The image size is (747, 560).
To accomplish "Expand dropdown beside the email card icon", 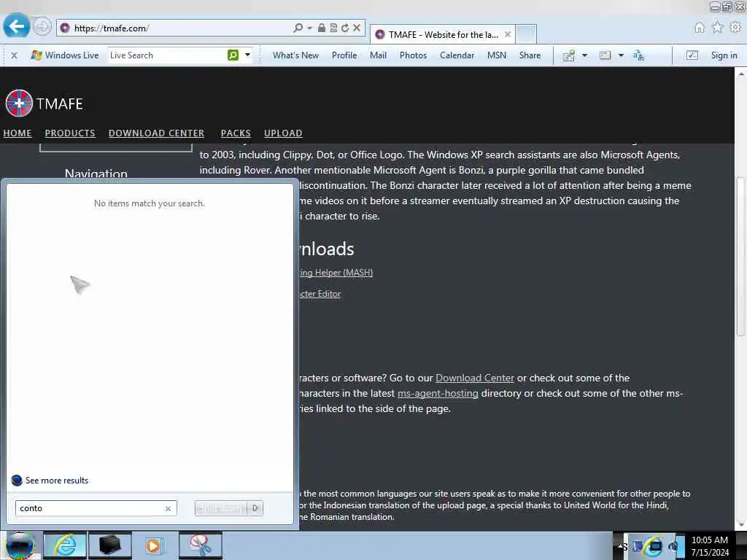I will [622, 55].
